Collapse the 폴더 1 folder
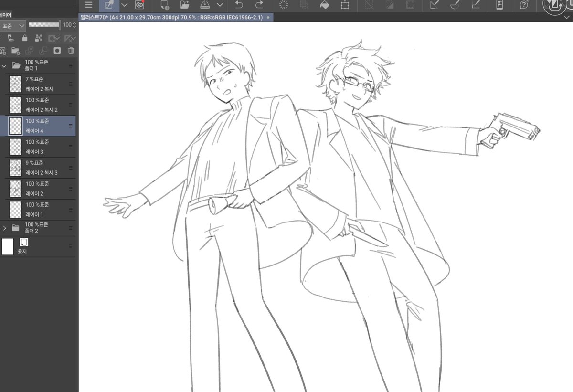 (4, 65)
